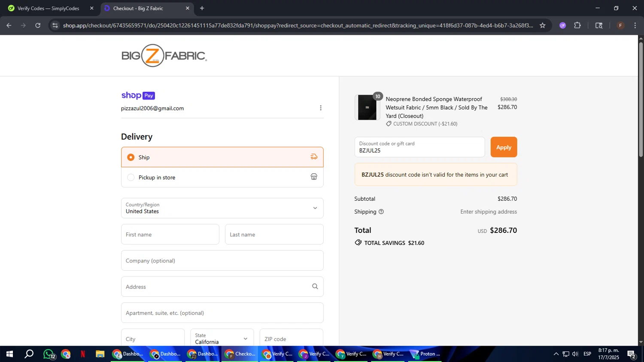Screen dimensions: 644x362
Task: Close the Checkout - Big Z Fabric tab
Action: [x=187, y=8]
